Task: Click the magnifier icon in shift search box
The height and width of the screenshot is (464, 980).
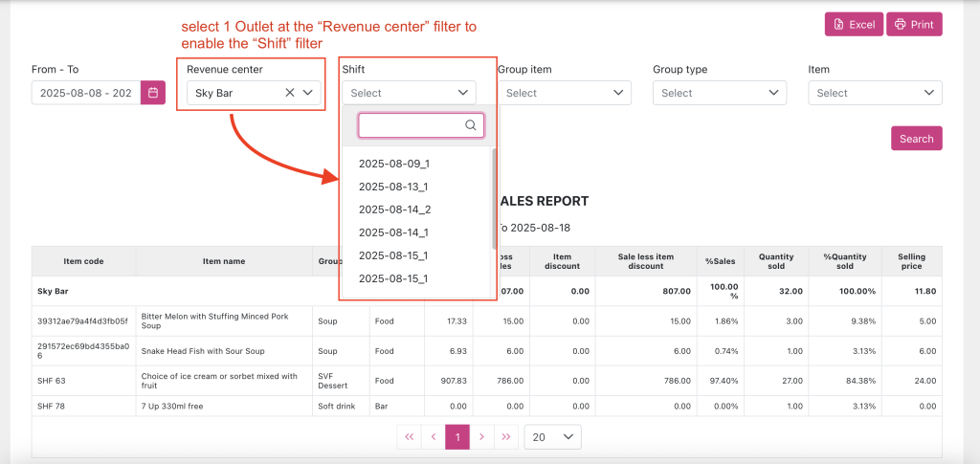Action: (470, 125)
